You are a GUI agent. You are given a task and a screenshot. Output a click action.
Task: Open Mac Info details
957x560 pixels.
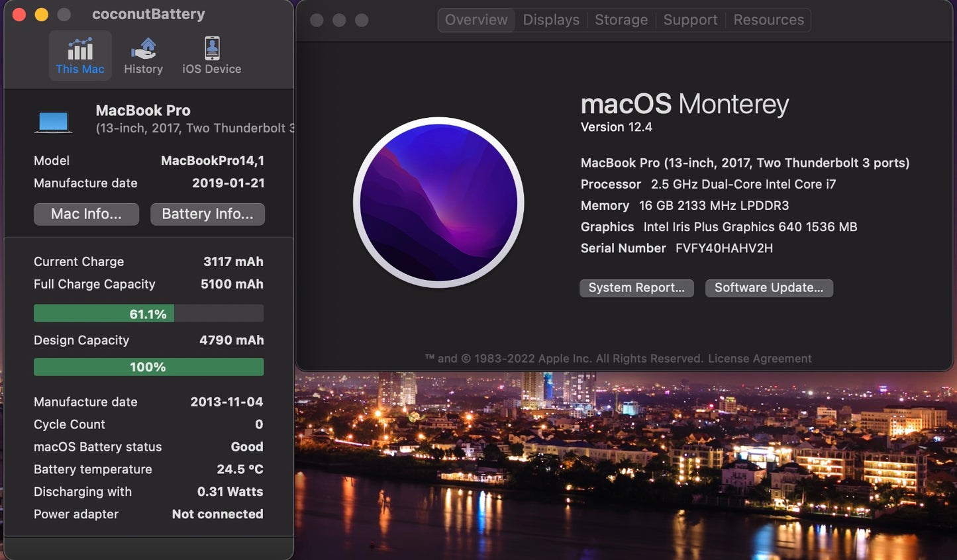(86, 214)
